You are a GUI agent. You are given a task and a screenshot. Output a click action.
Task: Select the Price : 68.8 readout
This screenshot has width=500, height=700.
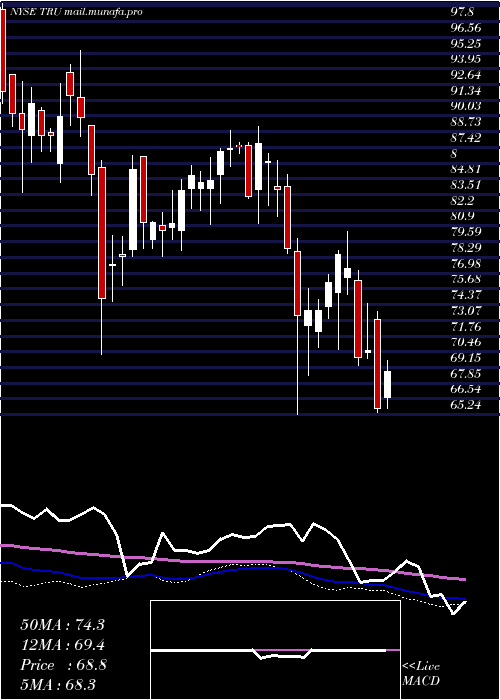[62, 665]
